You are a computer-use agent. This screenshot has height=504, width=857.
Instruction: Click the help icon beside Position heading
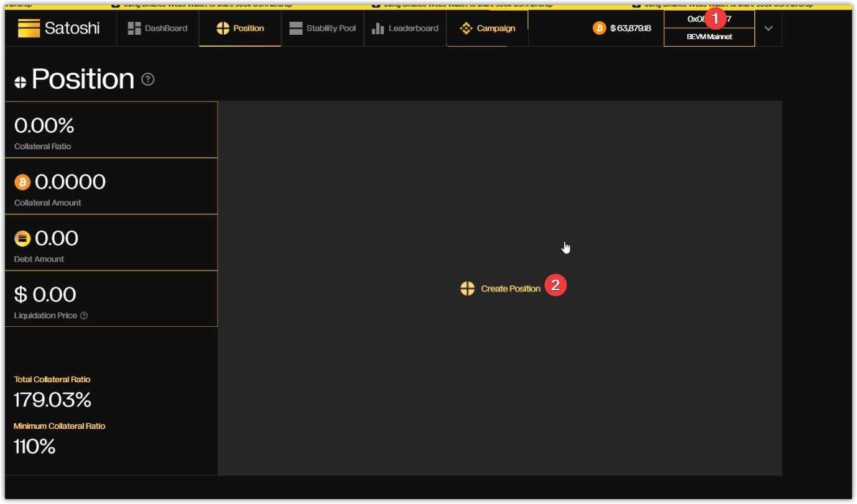[147, 80]
